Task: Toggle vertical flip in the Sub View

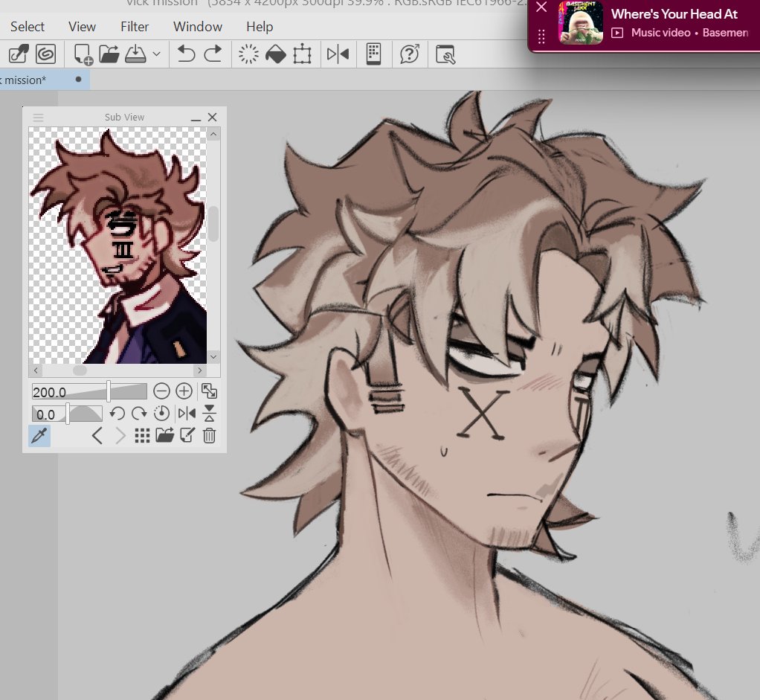Action: coord(210,414)
